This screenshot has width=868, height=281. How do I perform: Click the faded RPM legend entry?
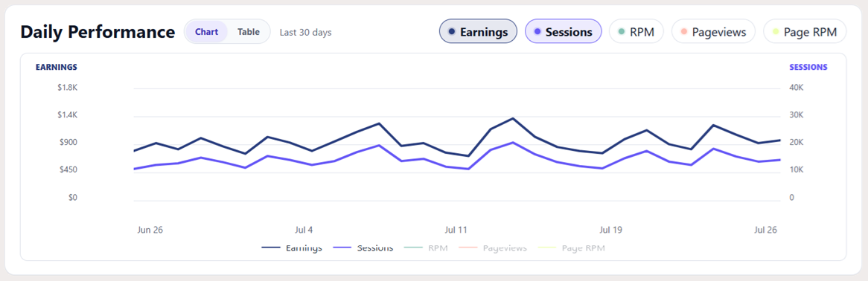427,248
